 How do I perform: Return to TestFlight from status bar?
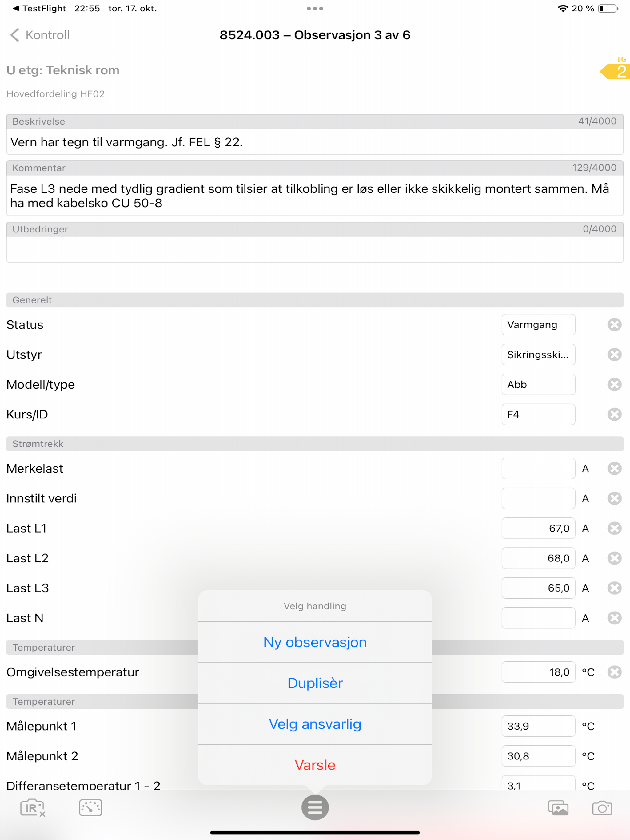pyautogui.click(x=39, y=8)
